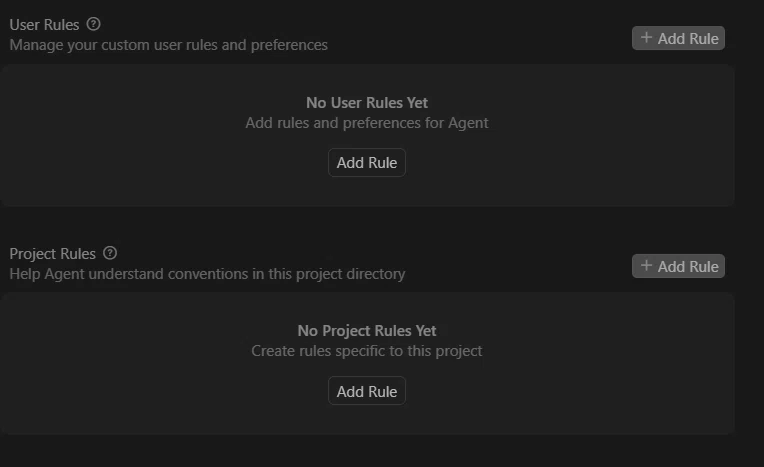Click the 'No User Rules Yet' message

pyautogui.click(x=367, y=103)
